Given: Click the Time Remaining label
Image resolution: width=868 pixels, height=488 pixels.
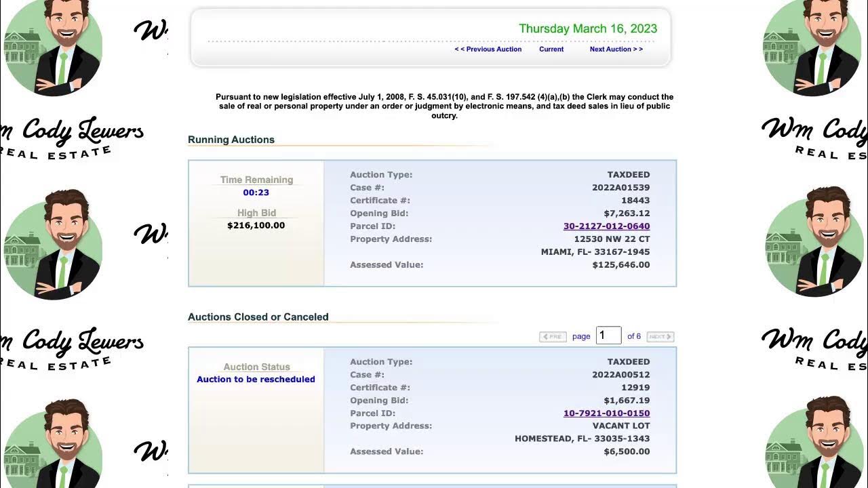Looking at the screenshot, I should click(256, 180).
